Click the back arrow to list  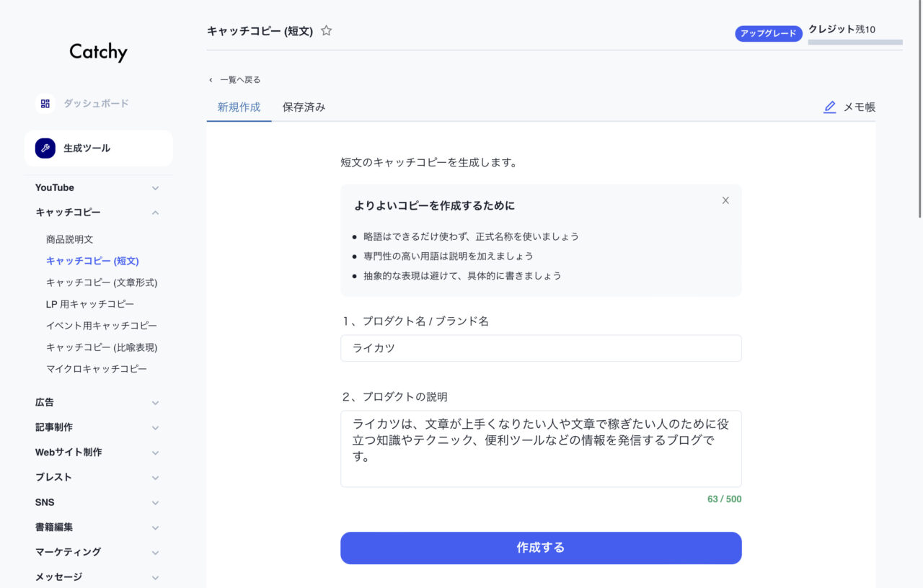tap(211, 80)
